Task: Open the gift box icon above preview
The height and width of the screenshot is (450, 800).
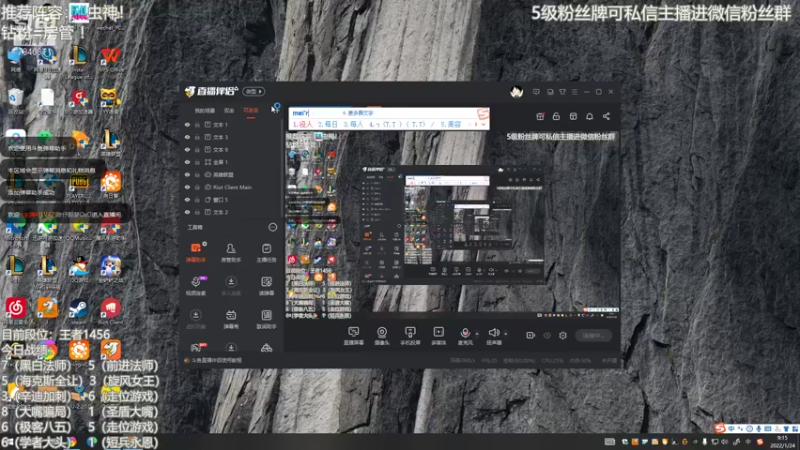Action: click(x=540, y=116)
